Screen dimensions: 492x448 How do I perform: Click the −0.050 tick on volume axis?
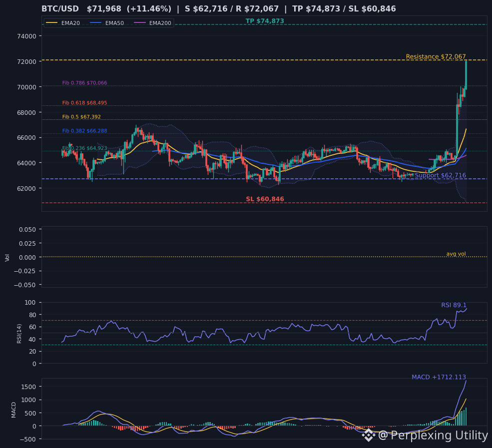point(25,285)
